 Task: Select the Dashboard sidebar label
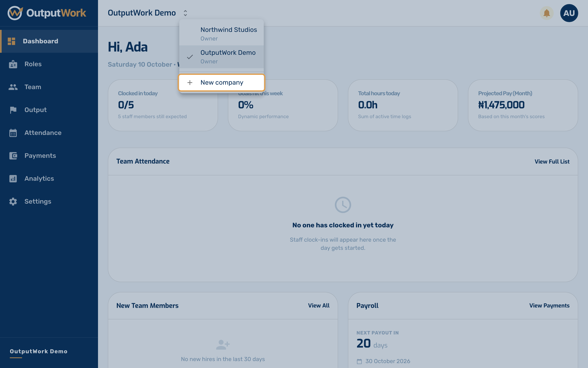(41, 41)
